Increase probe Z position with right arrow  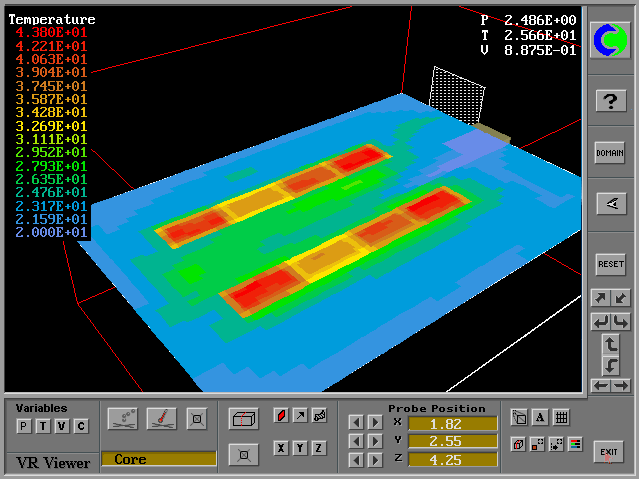(375, 460)
